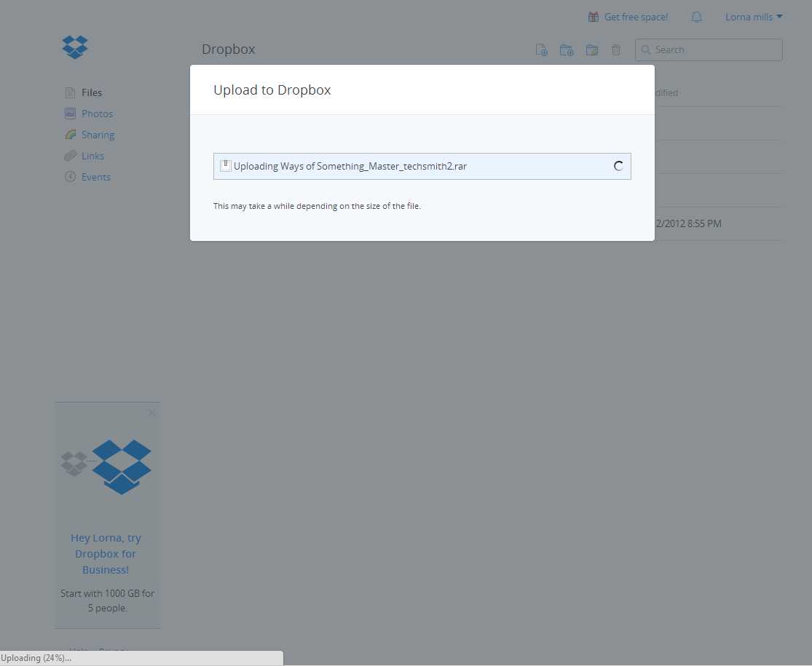Click the new folder toolbar icon
This screenshot has width=812, height=666.
click(x=567, y=49)
